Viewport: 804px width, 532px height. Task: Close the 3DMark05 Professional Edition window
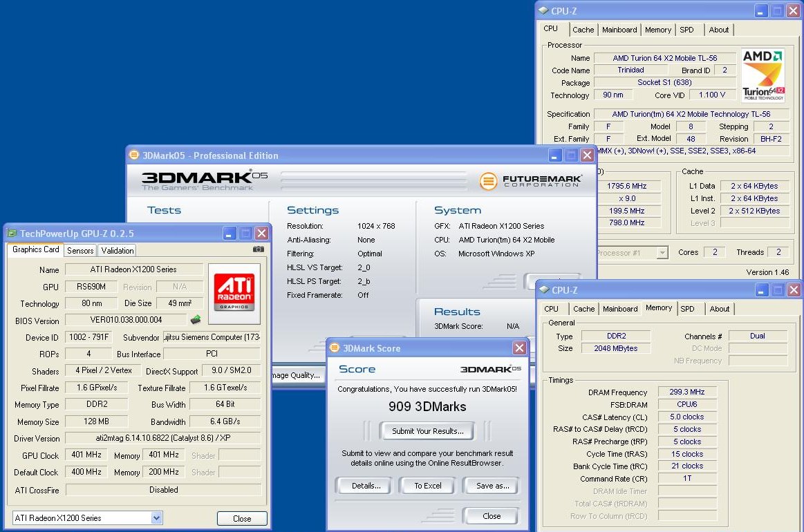(x=588, y=155)
